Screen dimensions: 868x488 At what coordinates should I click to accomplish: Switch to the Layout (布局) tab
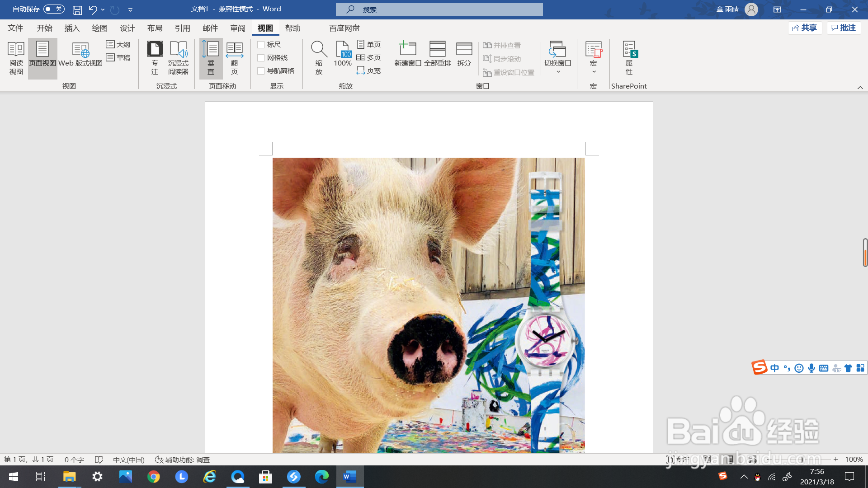(x=155, y=28)
